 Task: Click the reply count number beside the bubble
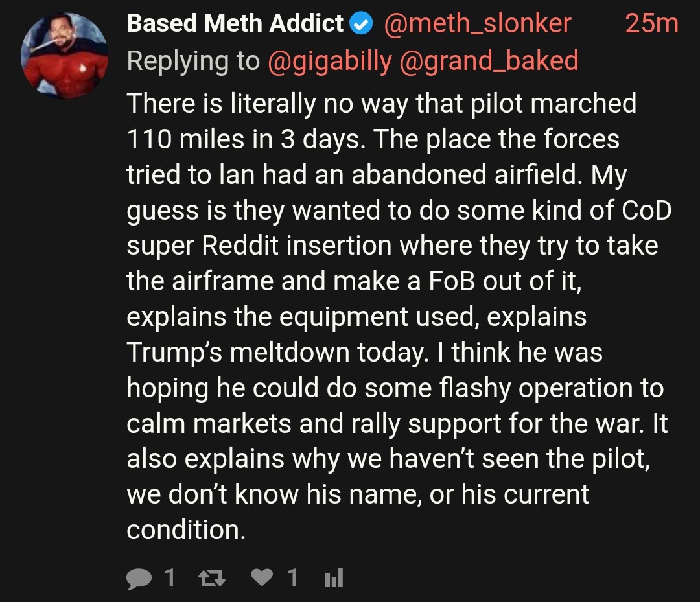click(169, 577)
